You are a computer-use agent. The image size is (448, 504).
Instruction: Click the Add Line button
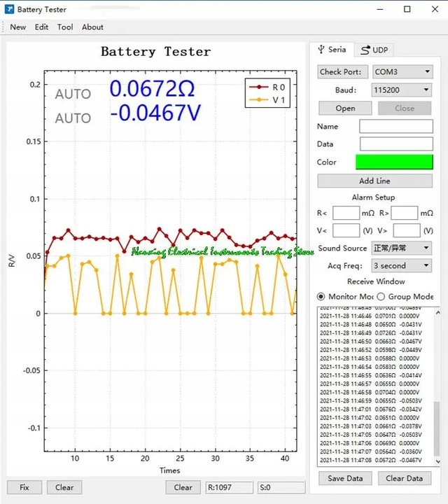click(374, 181)
